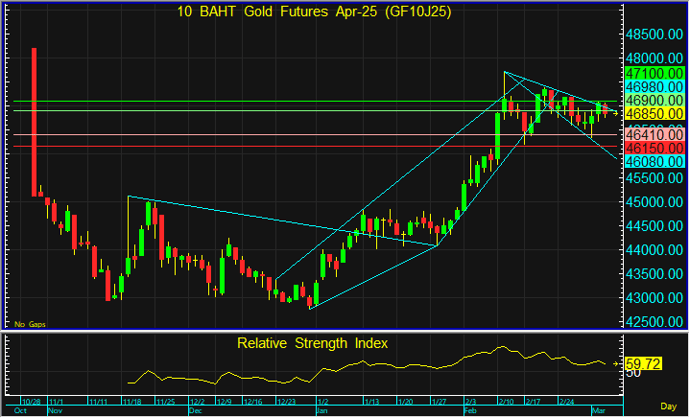Select the Jan month on time axis
Screen dimensions: 690x418
pyautogui.click(x=321, y=410)
